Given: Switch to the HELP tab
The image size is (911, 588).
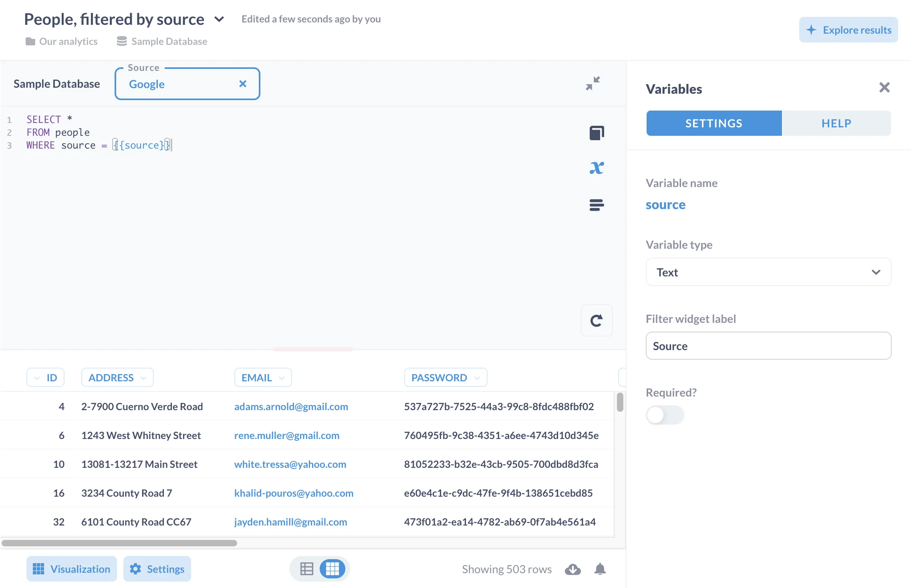Looking at the screenshot, I should coord(836,123).
